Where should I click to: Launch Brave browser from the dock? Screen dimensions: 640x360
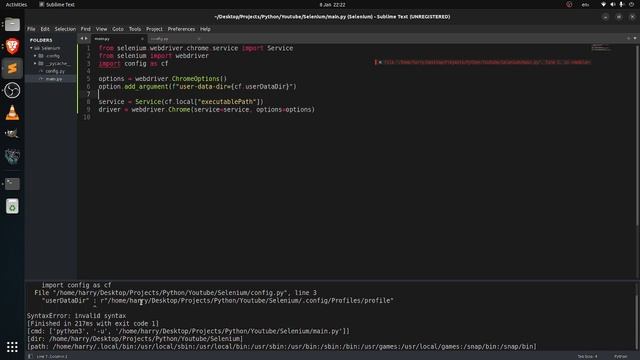pyautogui.click(x=12, y=46)
